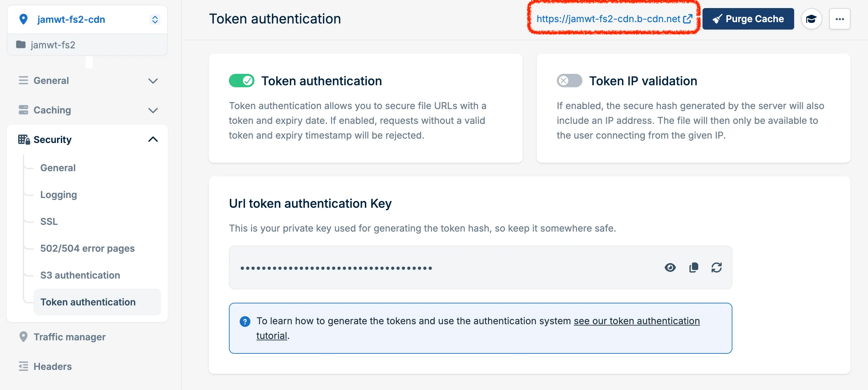The width and height of the screenshot is (868, 390).
Task: Click the jamwt-fs2 folder icon
Action: point(21,44)
